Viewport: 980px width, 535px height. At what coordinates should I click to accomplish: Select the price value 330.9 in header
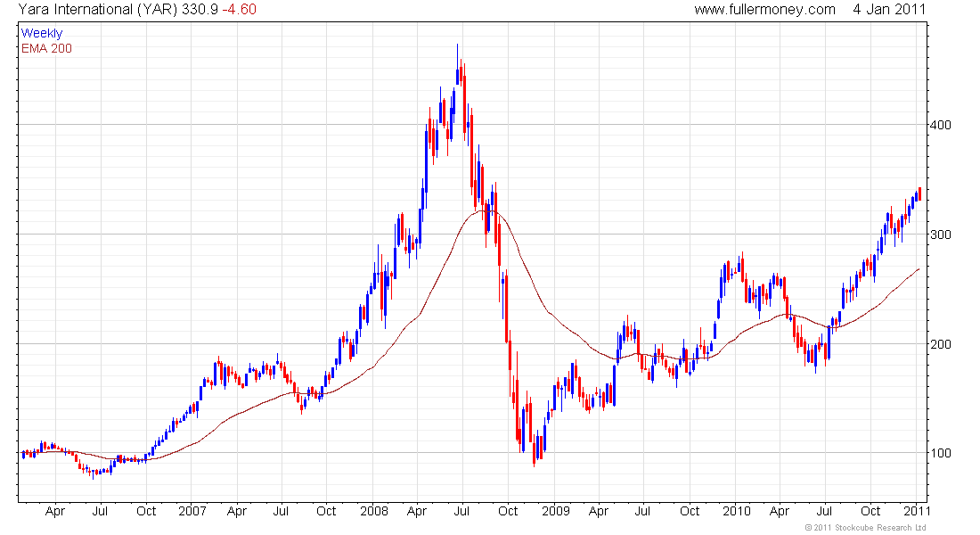200,10
